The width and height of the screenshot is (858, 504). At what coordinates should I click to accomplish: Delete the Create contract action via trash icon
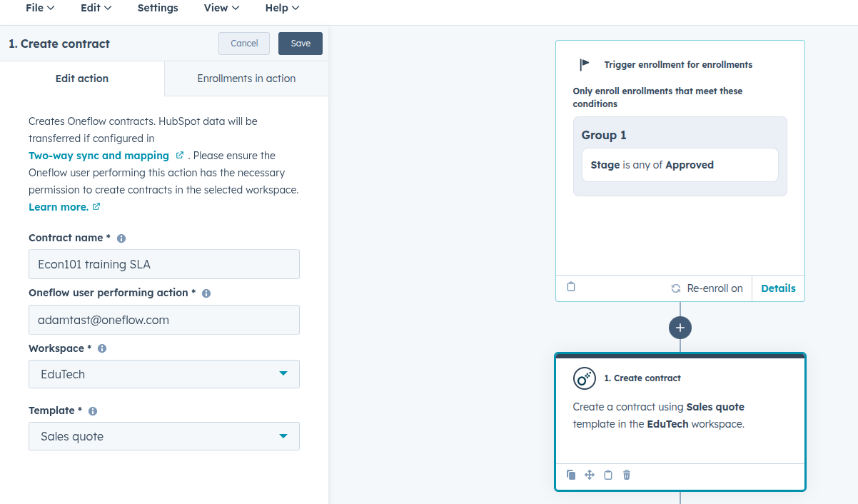tap(627, 475)
